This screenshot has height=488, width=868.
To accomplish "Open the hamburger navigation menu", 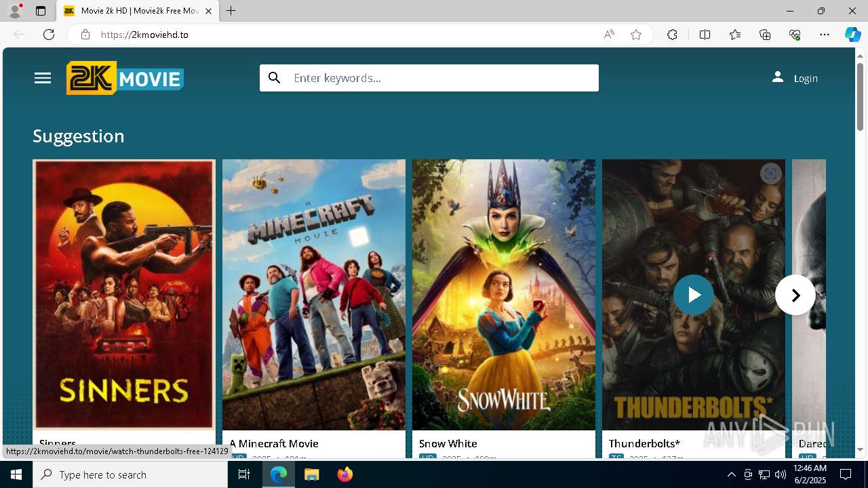I will (x=43, y=78).
